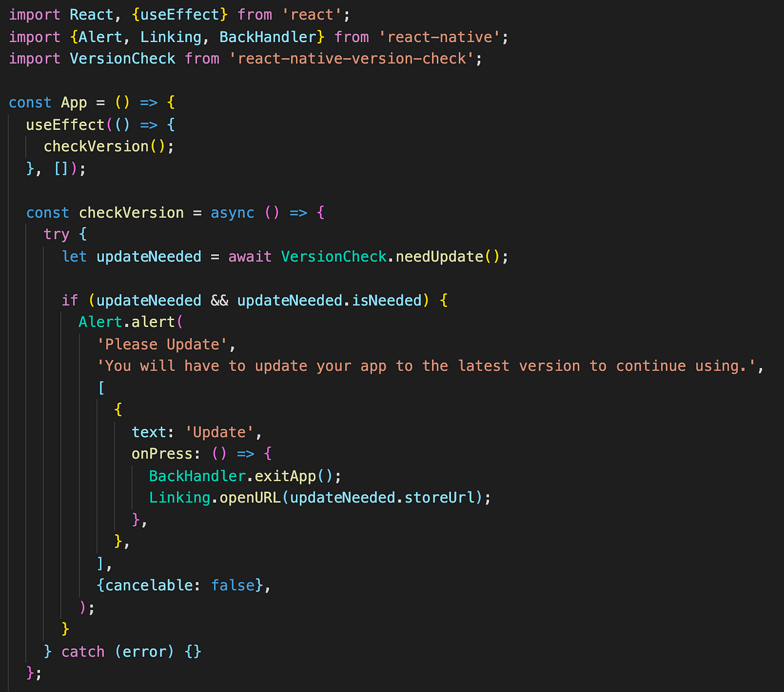
Task: Click the await keyword
Action: click(250, 256)
